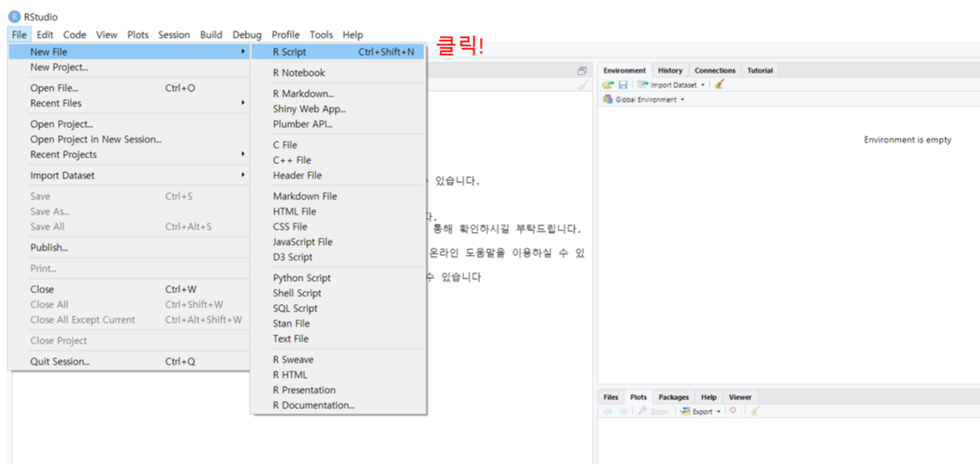Select Markdown File in the submenu
The image size is (980, 464).
[x=338, y=196]
